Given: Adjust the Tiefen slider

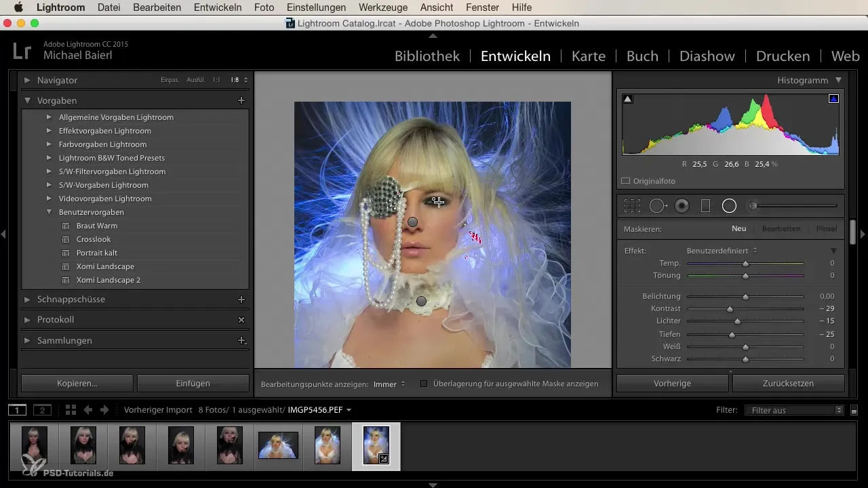Looking at the screenshot, I should [732, 334].
